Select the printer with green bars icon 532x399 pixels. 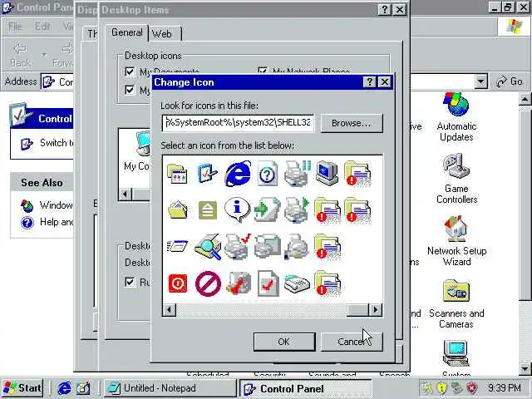click(298, 174)
